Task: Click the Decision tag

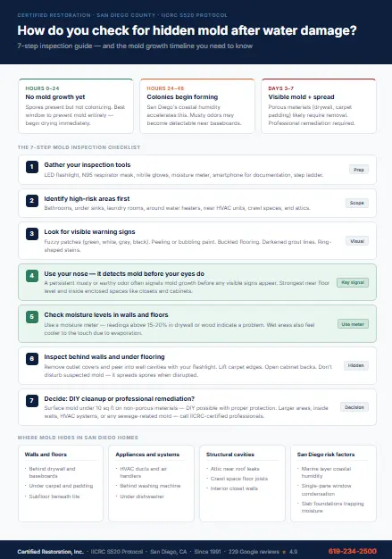Action: tap(354, 407)
